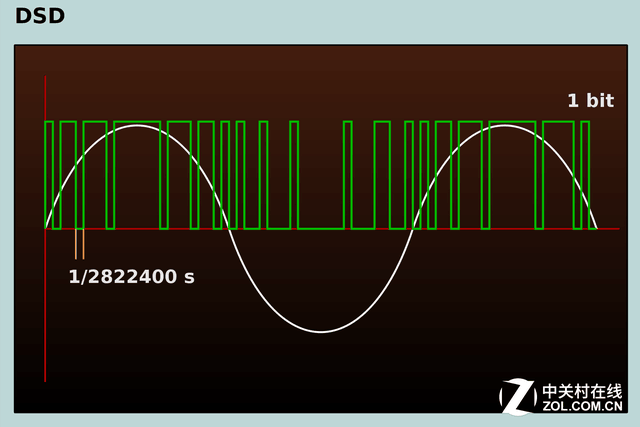Select the second peak of white sine wave
640x427 pixels.
pos(505,126)
